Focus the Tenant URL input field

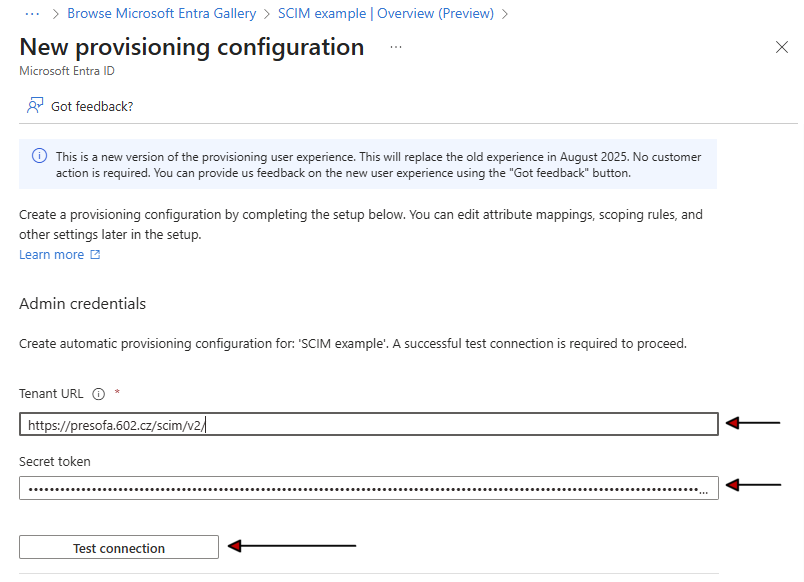(x=369, y=424)
